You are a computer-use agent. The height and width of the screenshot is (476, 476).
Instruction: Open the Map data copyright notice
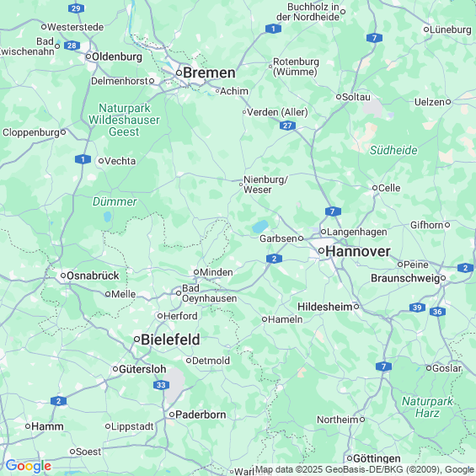(365, 469)
